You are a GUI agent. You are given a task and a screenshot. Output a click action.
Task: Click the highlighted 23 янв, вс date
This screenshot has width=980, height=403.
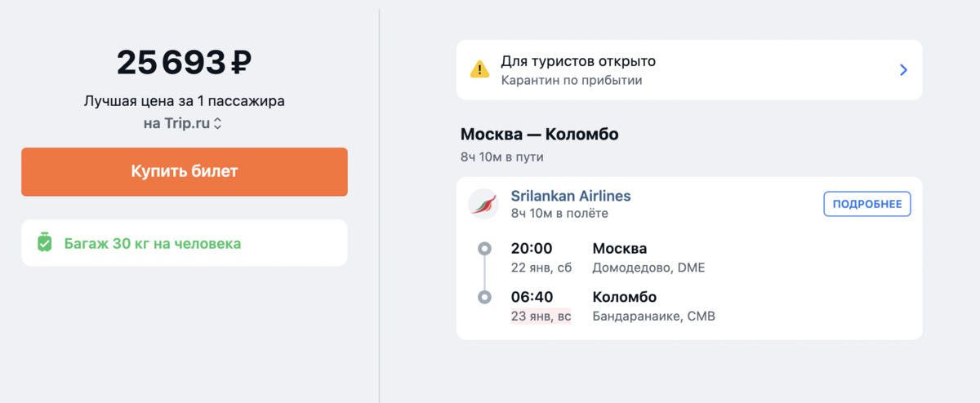(541, 316)
